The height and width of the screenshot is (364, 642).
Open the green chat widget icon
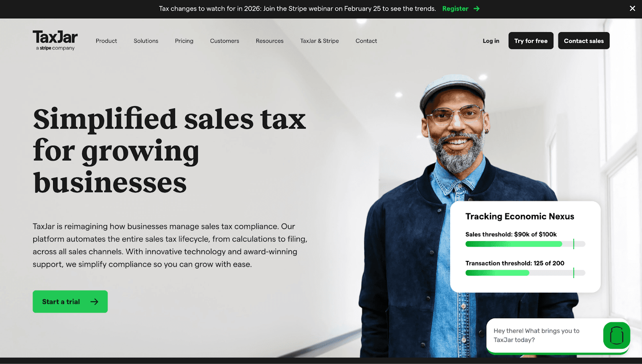pyautogui.click(x=617, y=335)
